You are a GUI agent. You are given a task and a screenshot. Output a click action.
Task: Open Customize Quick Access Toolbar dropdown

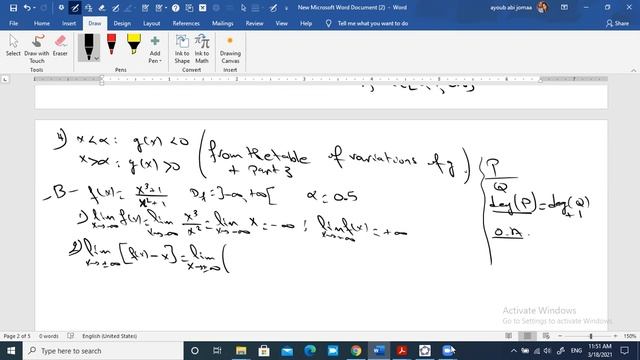click(286, 8)
